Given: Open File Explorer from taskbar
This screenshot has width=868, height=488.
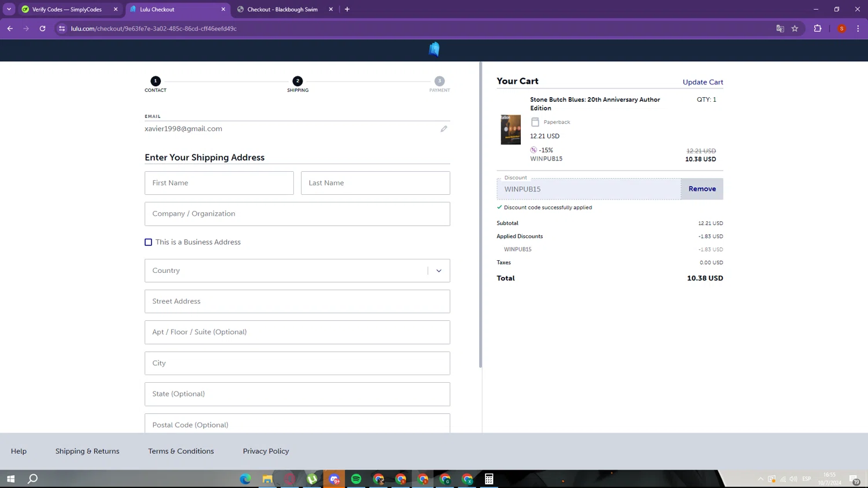Looking at the screenshot, I should [x=267, y=479].
